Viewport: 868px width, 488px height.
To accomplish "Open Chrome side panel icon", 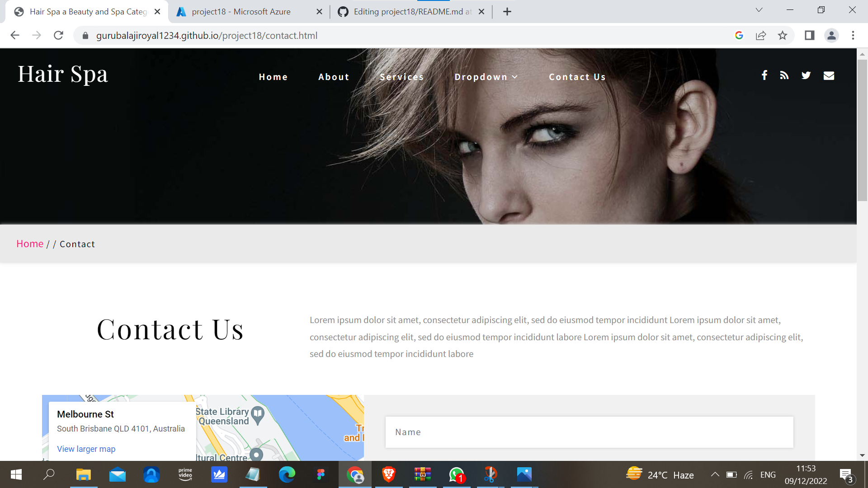I will coord(809,35).
